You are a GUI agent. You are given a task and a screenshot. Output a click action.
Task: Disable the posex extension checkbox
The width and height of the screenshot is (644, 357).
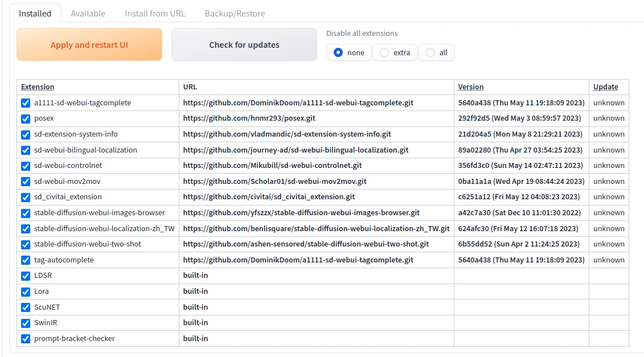pos(26,119)
